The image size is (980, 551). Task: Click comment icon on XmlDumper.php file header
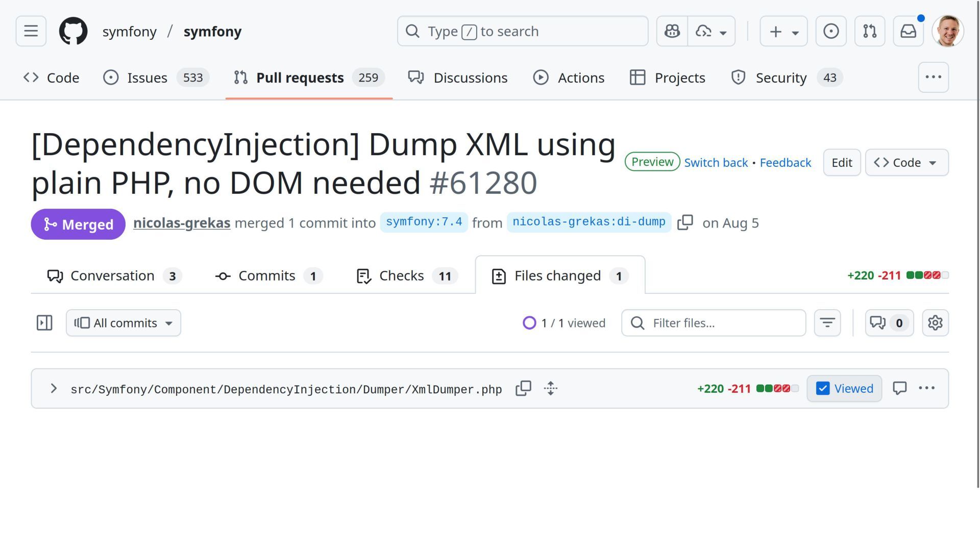tap(899, 389)
